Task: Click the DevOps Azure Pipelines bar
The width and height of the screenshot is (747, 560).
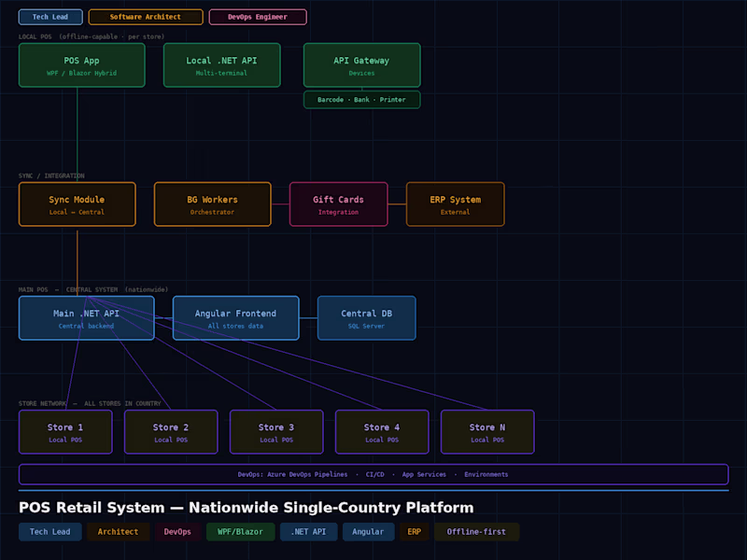Action: [x=373, y=474]
